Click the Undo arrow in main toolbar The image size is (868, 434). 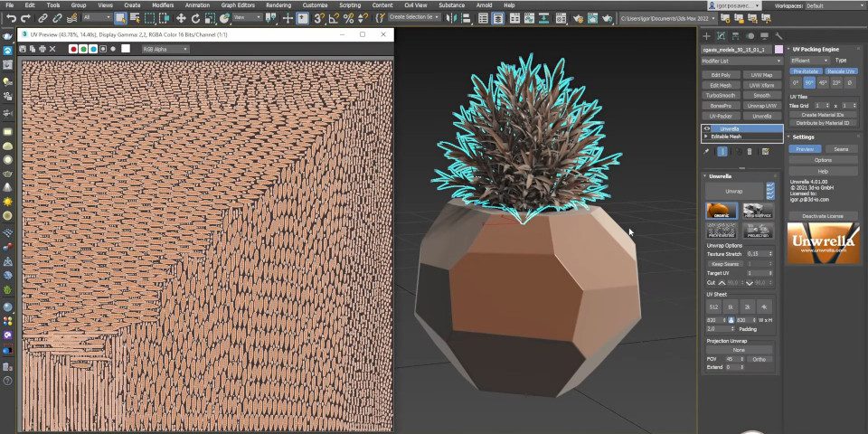[11, 18]
